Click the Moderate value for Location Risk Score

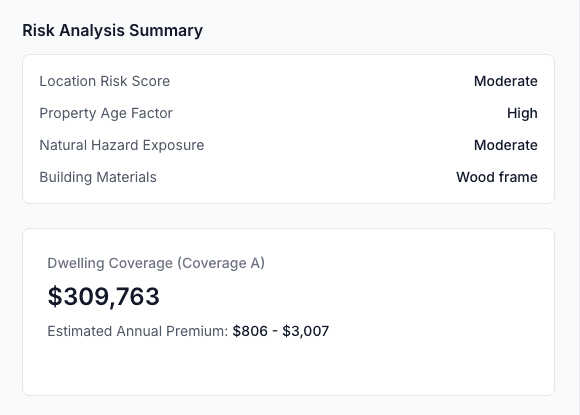[x=506, y=81]
